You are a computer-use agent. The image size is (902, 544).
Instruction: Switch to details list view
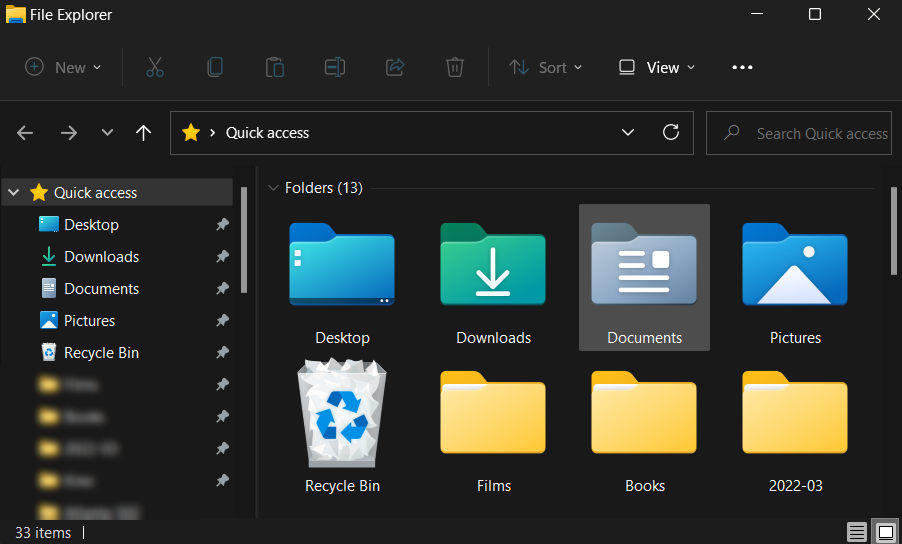click(857, 532)
